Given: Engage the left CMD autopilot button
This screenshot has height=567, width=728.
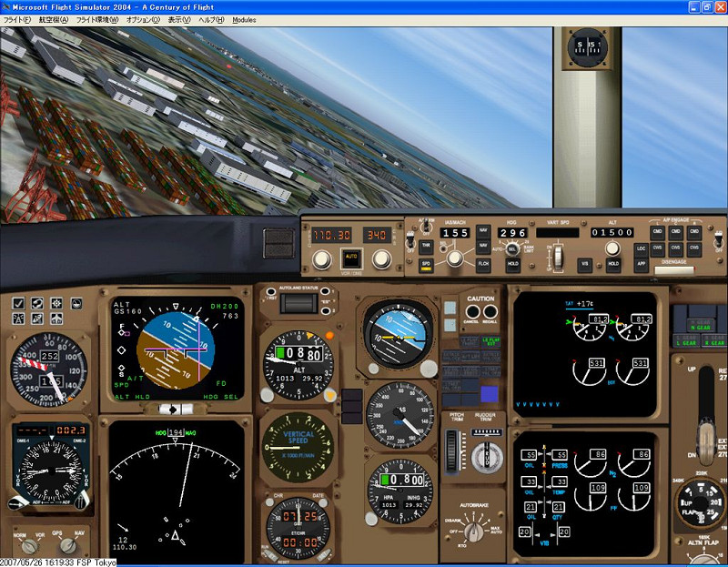Looking at the screenshot, I should [x=657, y=232].
